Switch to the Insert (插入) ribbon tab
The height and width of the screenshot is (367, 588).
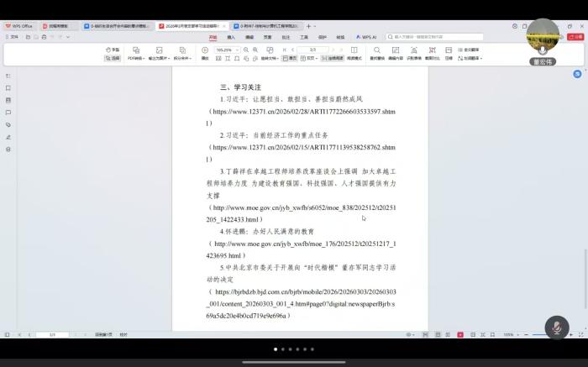[x=231, y=37]
